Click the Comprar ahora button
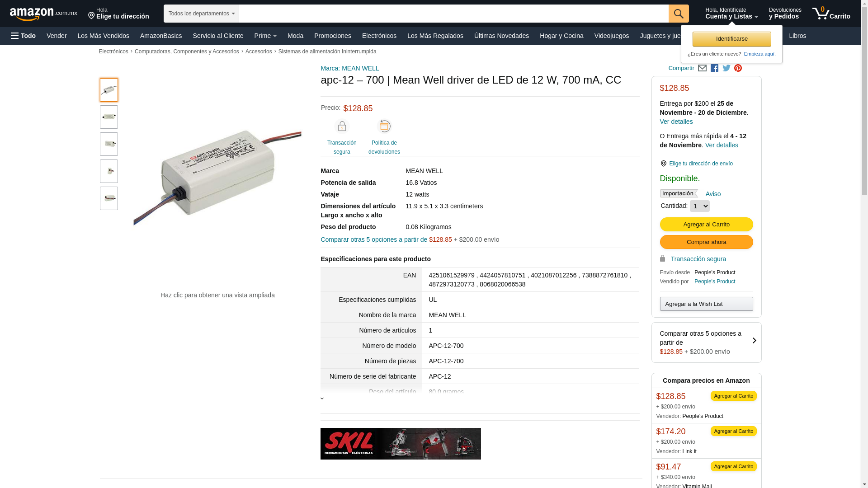 (706, 242)
